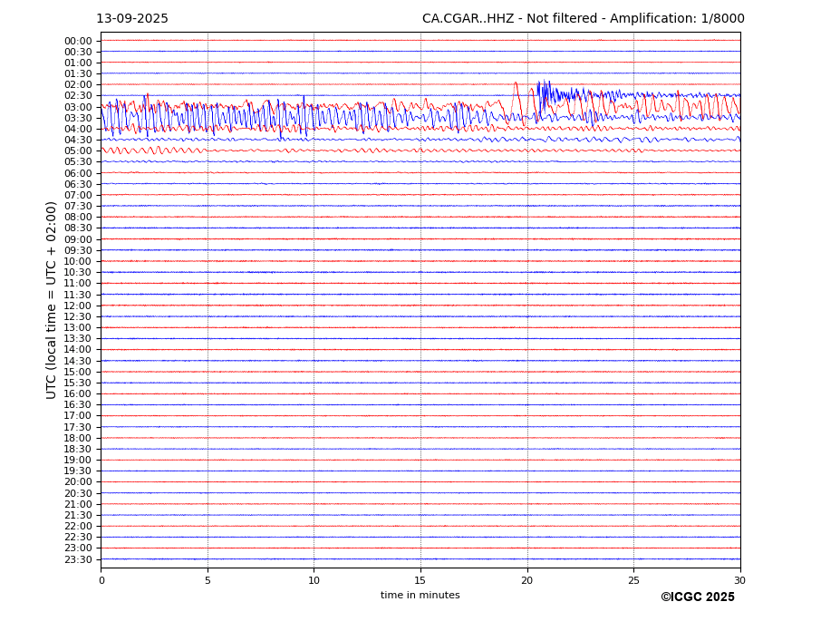The height and width of the screenshot is (631, 840).
Task: Click the 08:00 time row label
Action: (x=78, y=217)
